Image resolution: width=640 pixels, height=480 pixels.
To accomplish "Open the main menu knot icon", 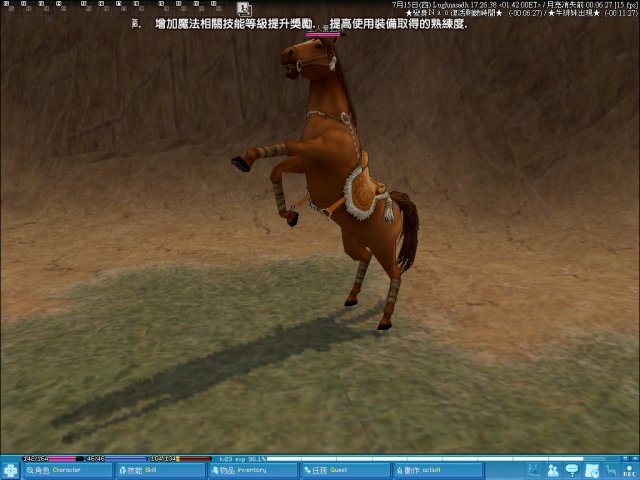I will (10, 471).
